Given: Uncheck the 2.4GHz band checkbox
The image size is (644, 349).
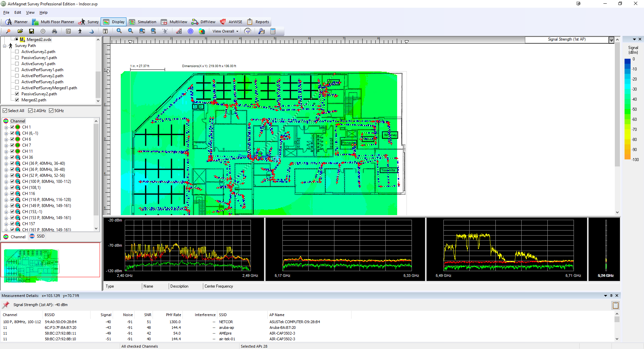Looking at the screenshot, I should (31, 111).
